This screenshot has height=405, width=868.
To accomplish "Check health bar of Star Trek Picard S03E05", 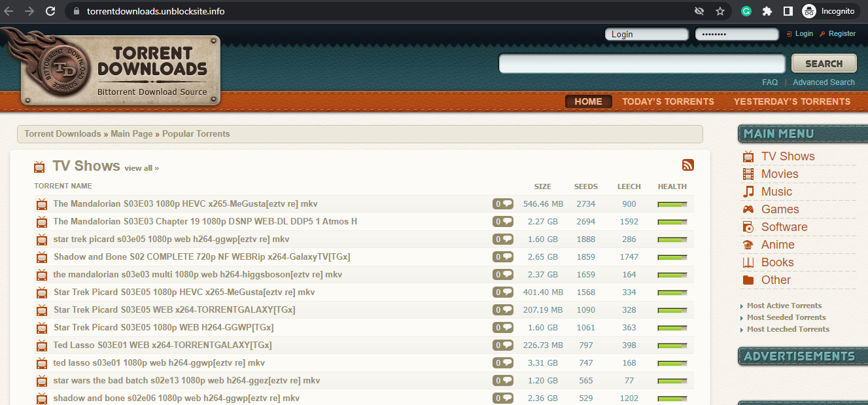I will coord(672,292).
